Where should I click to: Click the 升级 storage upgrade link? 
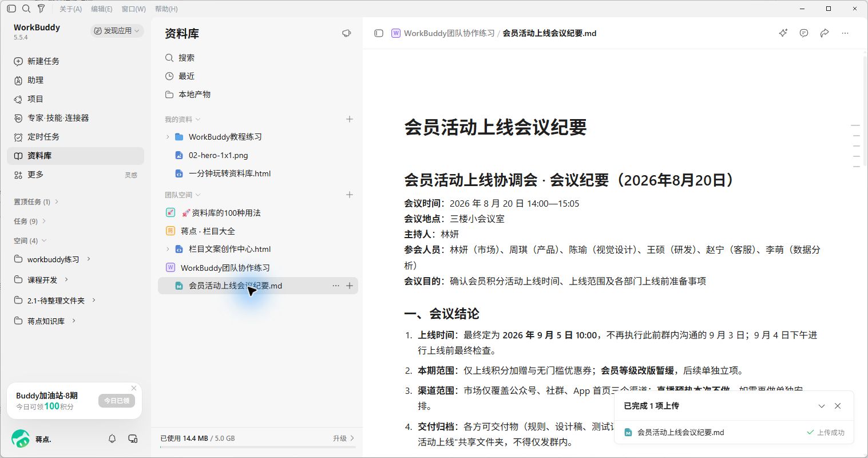coord(343,439)
